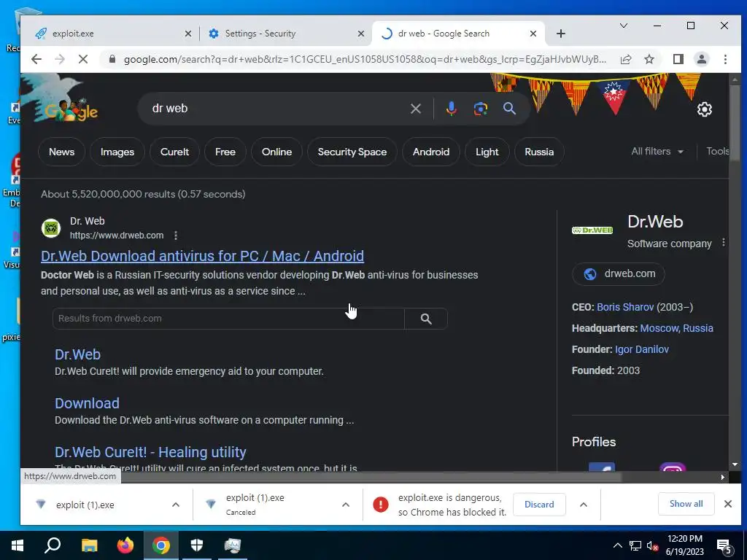View site information lock icon

tap(112, 59)
